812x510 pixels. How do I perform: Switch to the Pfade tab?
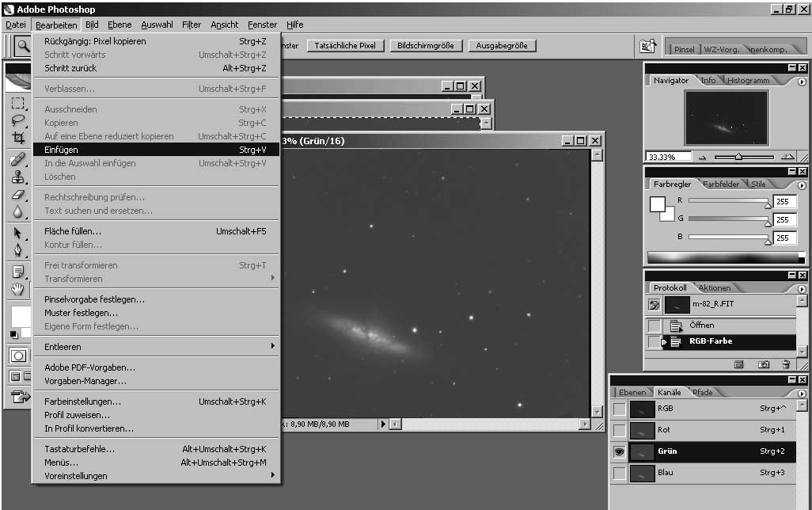pos(703,392)
